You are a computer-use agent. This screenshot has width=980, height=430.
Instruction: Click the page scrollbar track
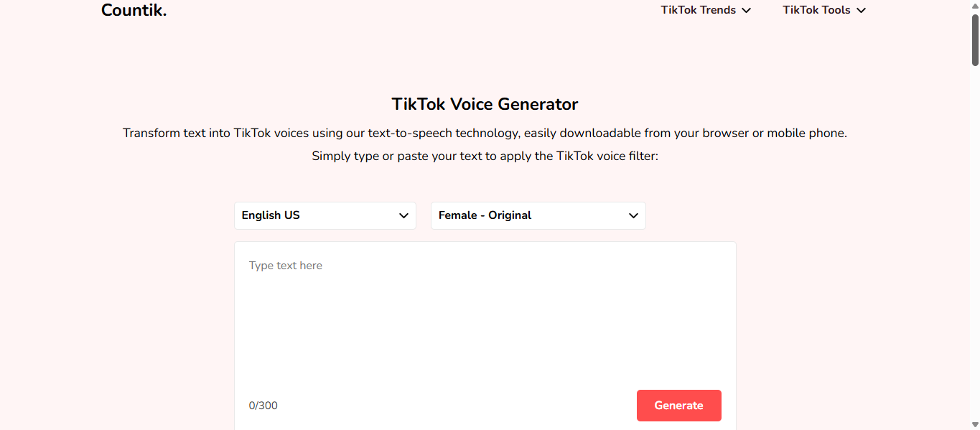click(x=974, y=215)
